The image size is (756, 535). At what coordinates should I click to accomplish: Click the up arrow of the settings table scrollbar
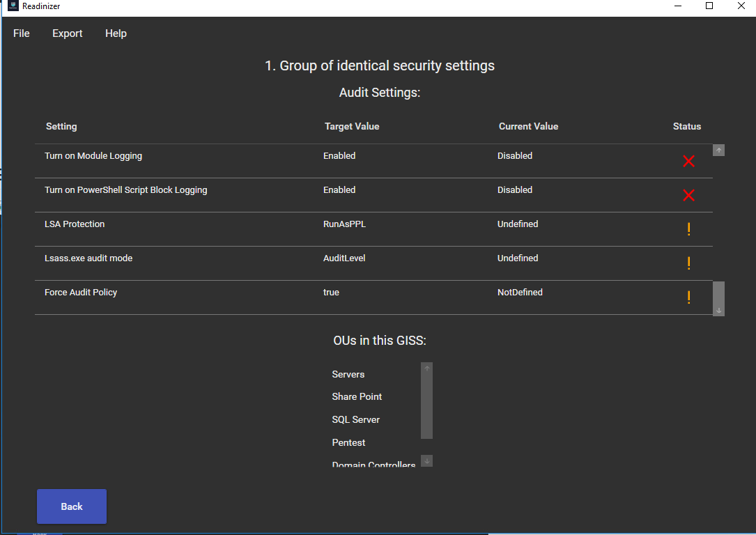718,150
